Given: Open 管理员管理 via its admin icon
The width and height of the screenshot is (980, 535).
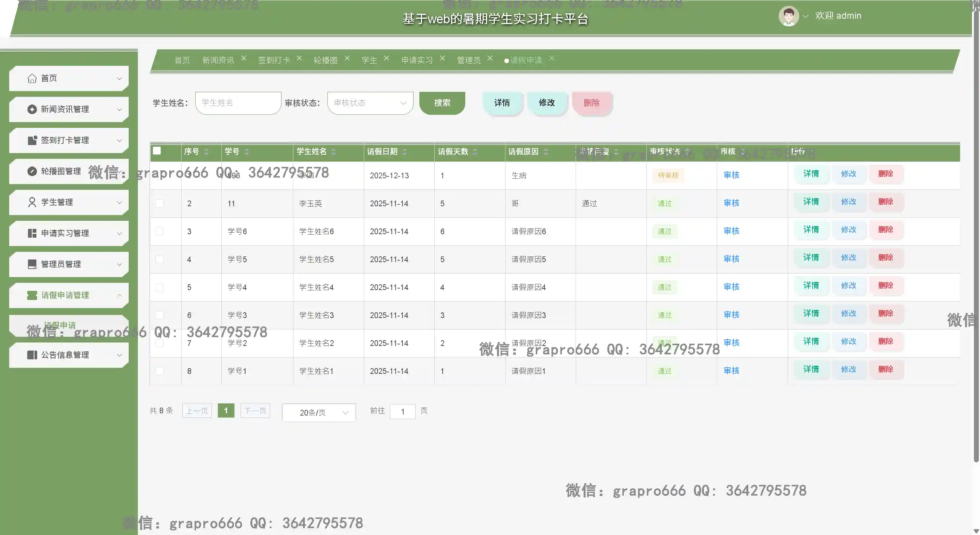Looking at the screenshot, I should (32, 264).
